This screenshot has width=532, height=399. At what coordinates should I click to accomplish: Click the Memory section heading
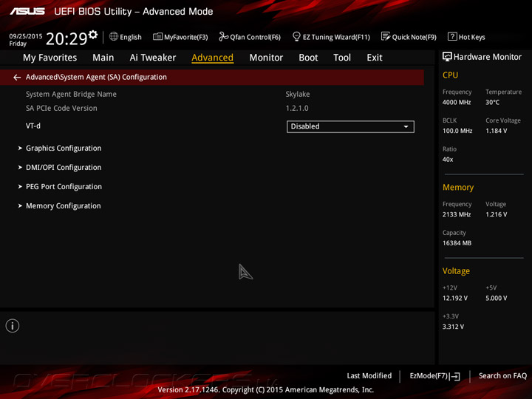pyautogui.click(x=458, y=187)
